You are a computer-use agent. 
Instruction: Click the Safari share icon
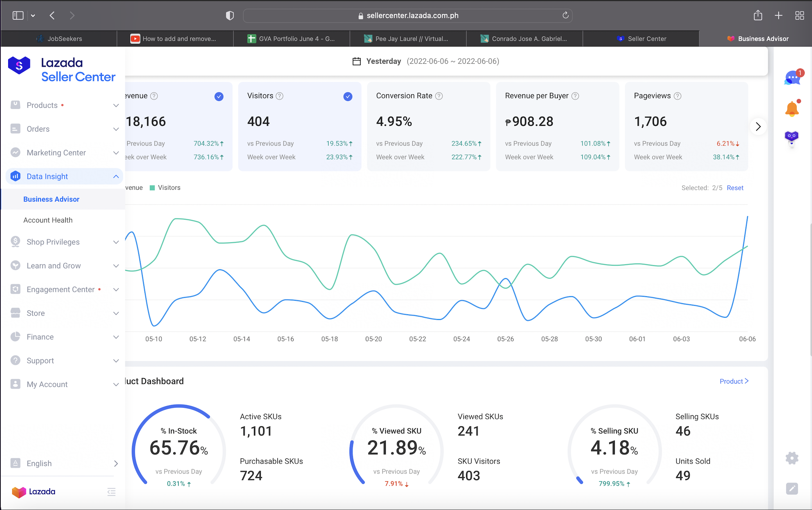pyautogui.click(x=758, y=15)
